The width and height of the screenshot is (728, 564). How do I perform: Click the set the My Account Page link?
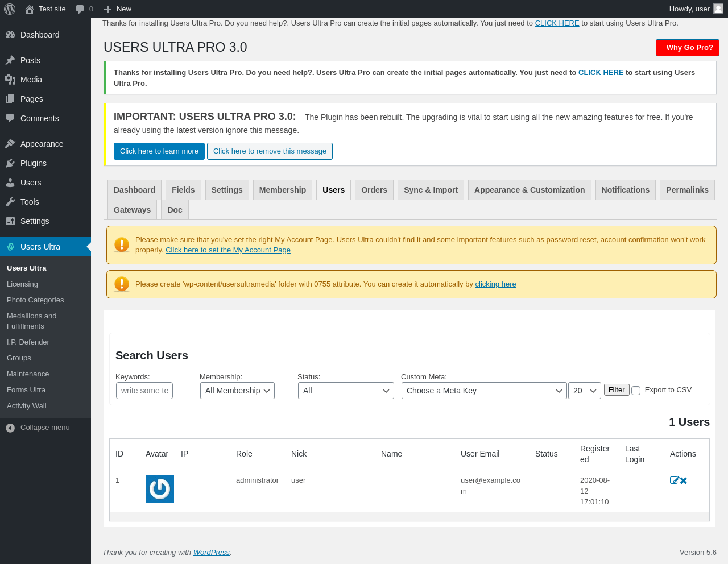[x=228, y=250]
